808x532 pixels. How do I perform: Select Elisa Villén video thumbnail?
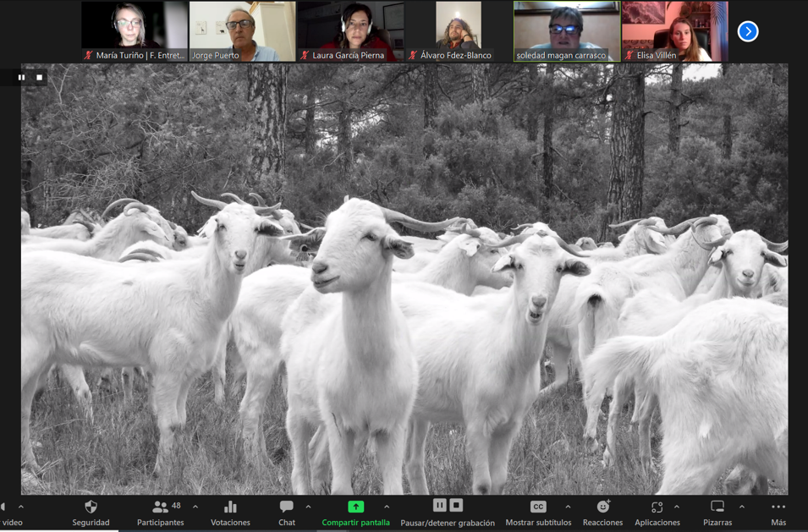pyautogui.click(x=675, y=31)
